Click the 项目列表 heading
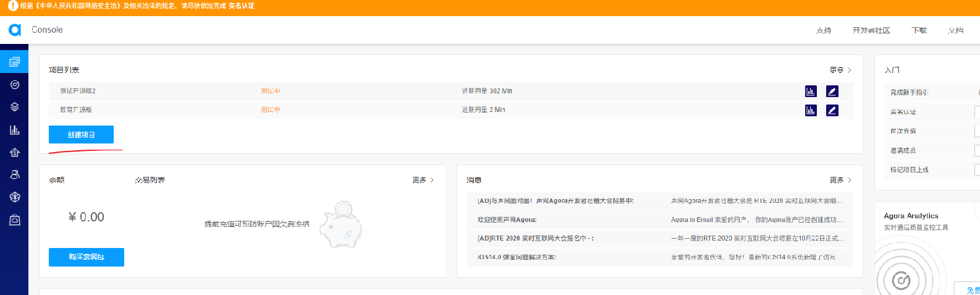Image resolution: width=980 pixels, height=295 pixels. click(64, 70)
